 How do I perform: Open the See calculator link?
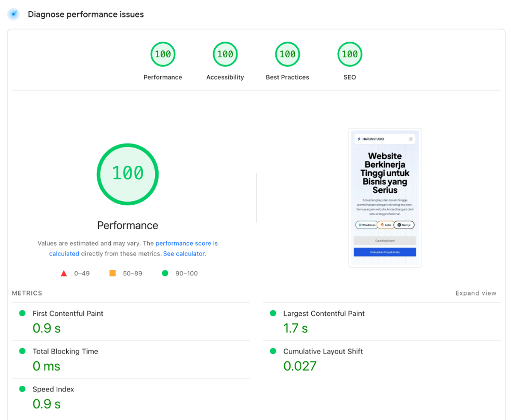coord(184,254)
